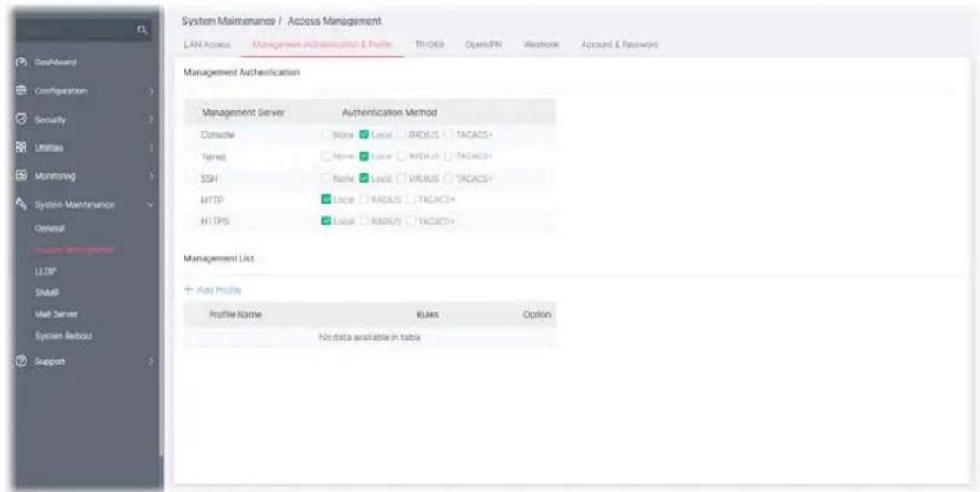Enable TACACS+ for Telnet authentication
This screenshot has height=492, width=980.
(449, 156)
